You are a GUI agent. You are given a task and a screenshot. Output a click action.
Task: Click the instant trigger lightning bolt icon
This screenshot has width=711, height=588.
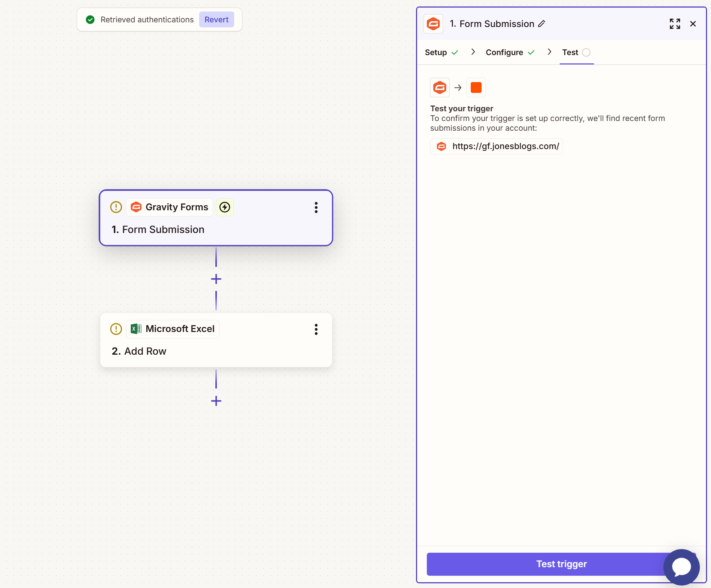[x=225, y=207]
